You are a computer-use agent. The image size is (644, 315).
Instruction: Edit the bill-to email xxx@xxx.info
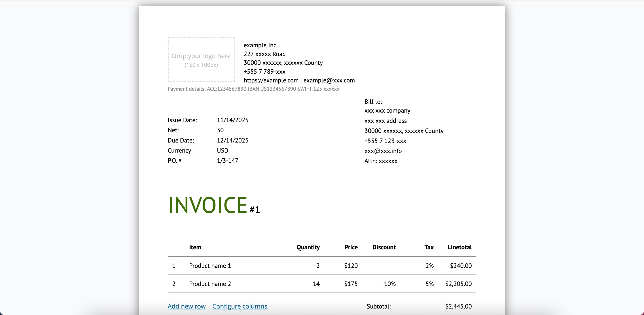click(383, 151)
